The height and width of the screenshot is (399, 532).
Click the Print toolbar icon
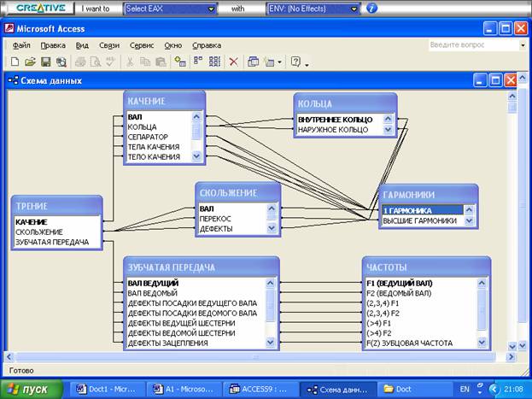pyautogui.click(x=81, y=62)
